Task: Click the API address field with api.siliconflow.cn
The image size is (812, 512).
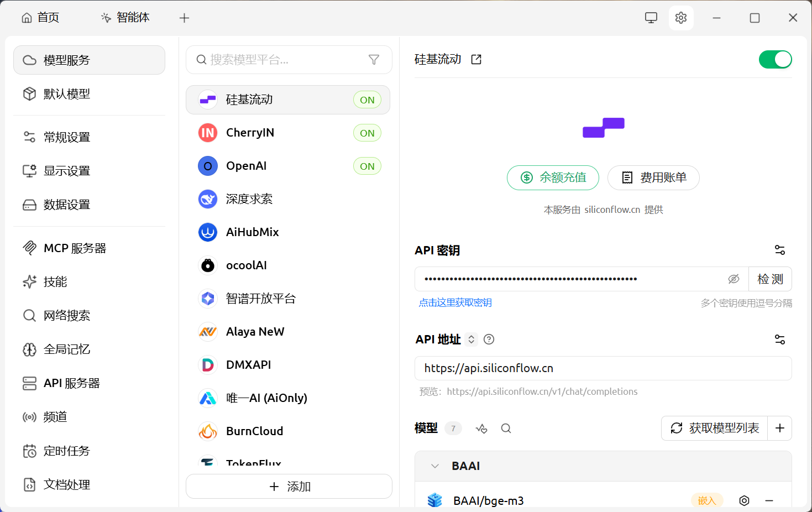Action: [x=603, y=368]
